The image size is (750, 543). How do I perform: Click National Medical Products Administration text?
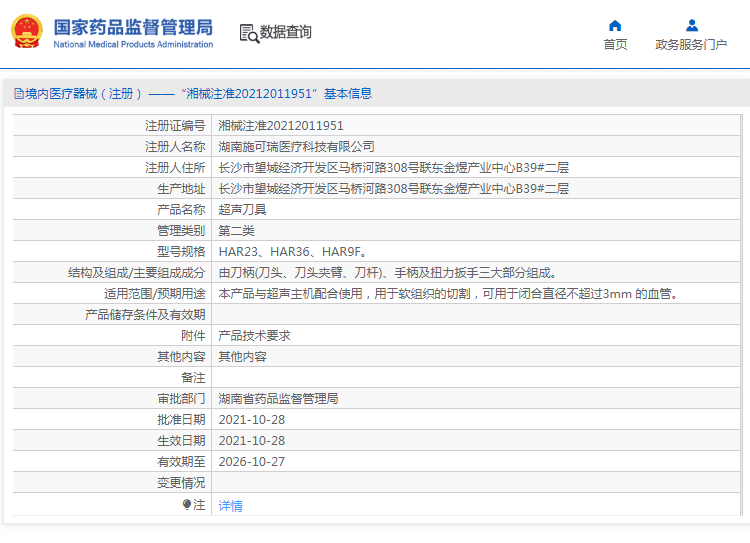pyautogui.click(x=133, y=44)
